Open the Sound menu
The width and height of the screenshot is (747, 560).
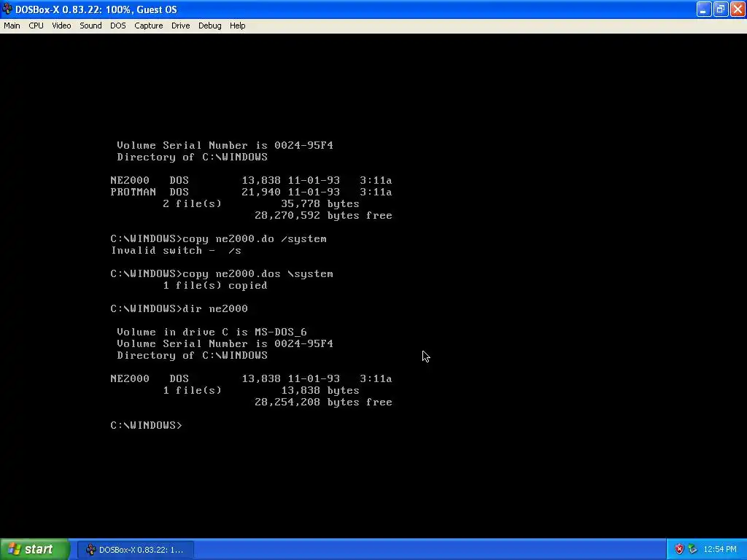pos(90,26)
